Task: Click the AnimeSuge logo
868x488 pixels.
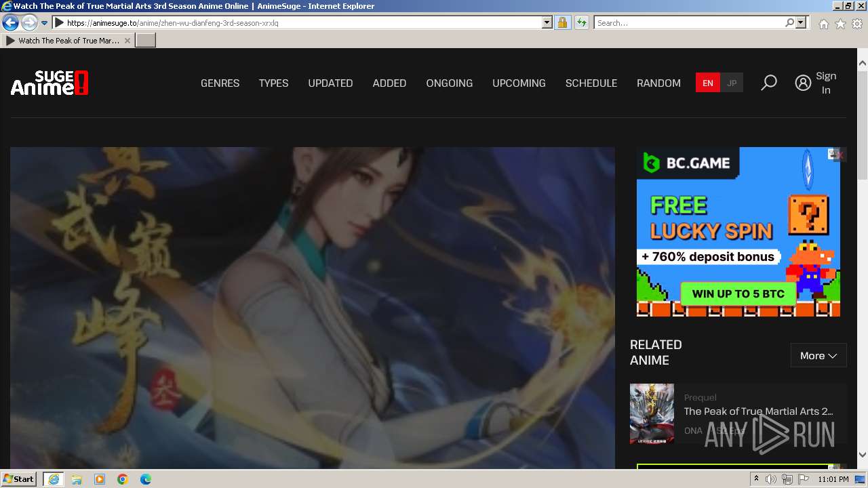Action: (50, 83)
